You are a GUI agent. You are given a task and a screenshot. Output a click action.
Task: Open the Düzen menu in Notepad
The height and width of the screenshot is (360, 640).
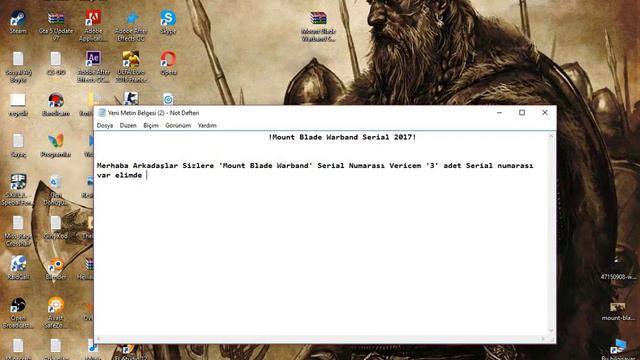click(x=128, y=125)
